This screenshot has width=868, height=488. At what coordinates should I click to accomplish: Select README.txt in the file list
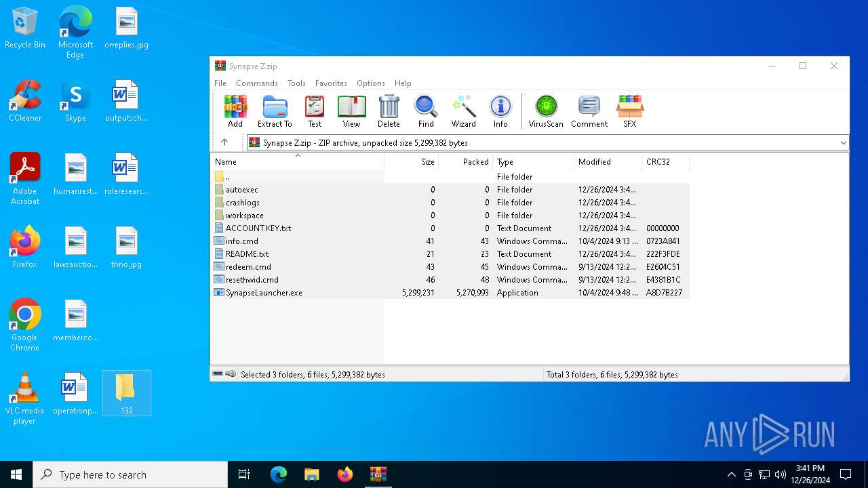point(450,254)
